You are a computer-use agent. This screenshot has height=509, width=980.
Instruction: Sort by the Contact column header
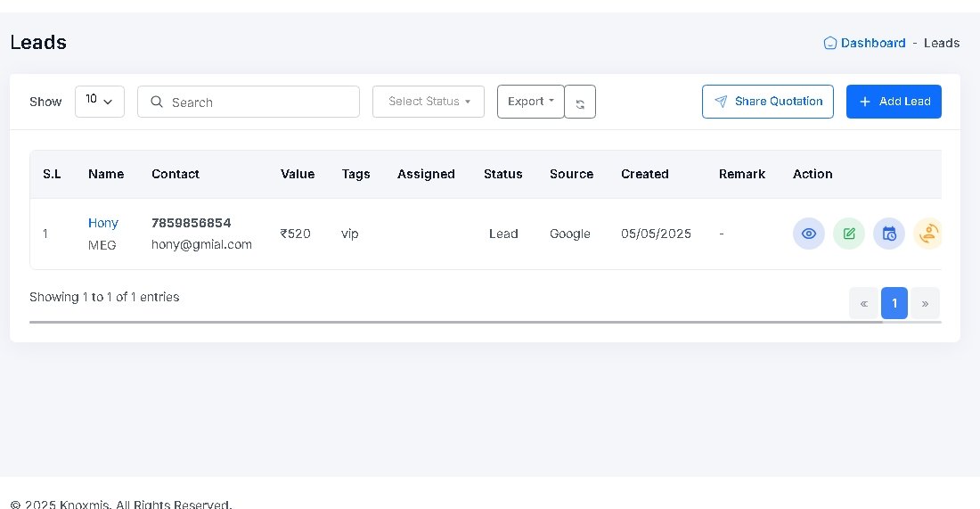tap(176, 174)
